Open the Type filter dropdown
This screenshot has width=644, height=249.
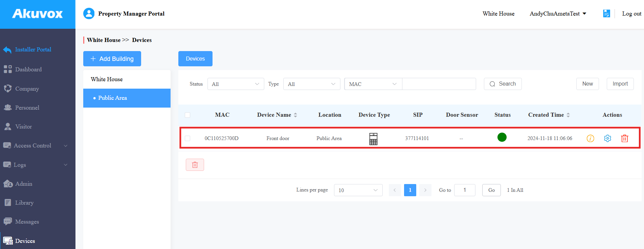tap(312, 84)
